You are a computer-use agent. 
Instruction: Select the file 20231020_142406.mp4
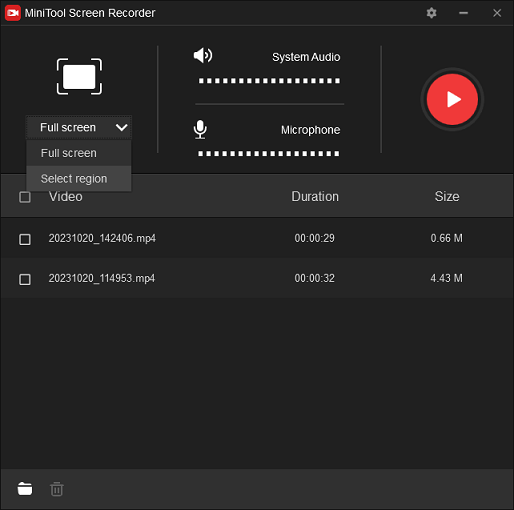tap(102, 238)
